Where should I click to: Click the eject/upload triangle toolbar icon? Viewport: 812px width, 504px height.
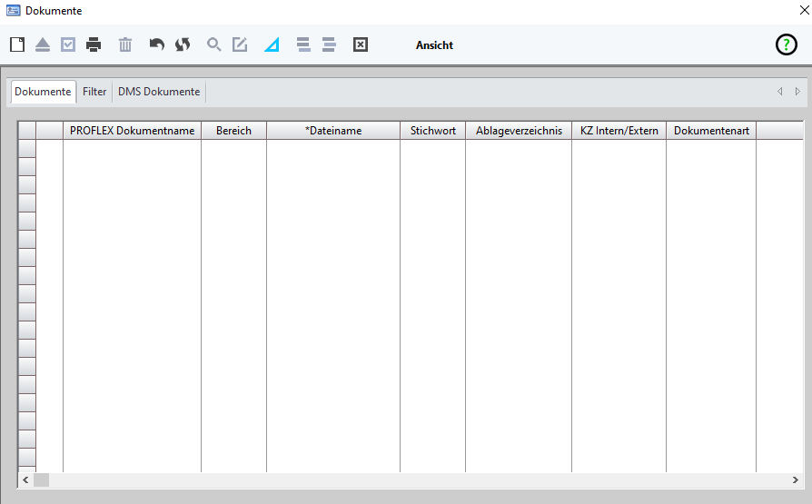pyautogui.click(x=43, y=44)
